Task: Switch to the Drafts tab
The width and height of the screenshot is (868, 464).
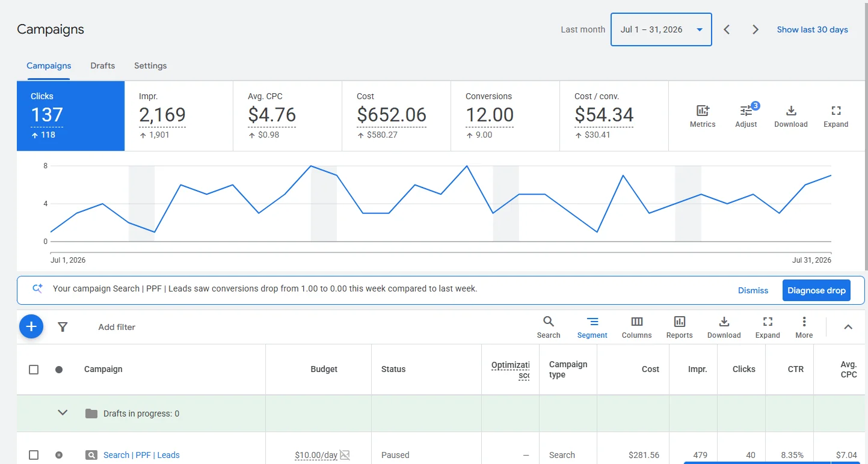Action: [x=103, y=66]
